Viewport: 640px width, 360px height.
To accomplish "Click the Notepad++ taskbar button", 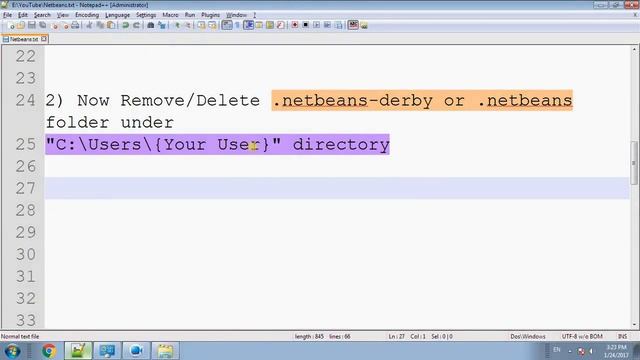I will click(x=78, y=351).
